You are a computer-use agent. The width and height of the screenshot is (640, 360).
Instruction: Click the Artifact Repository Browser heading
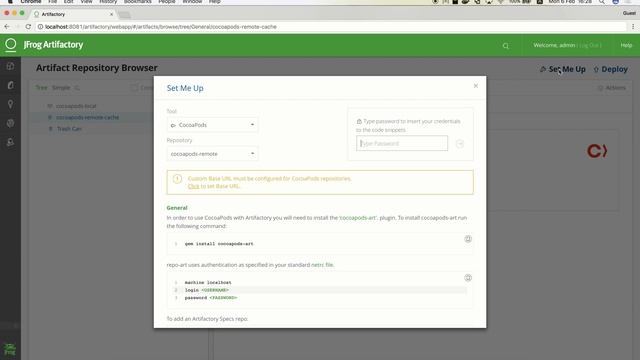click(x=97, y=68)
